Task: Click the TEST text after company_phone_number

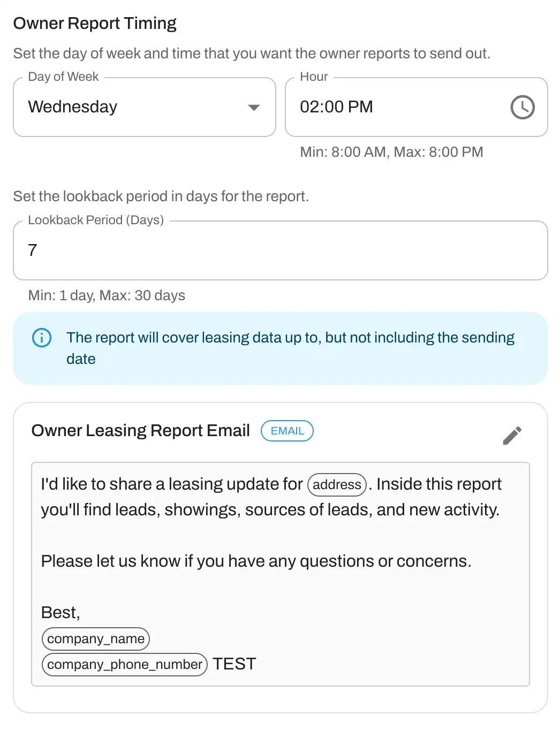Action: coord(234,664)
